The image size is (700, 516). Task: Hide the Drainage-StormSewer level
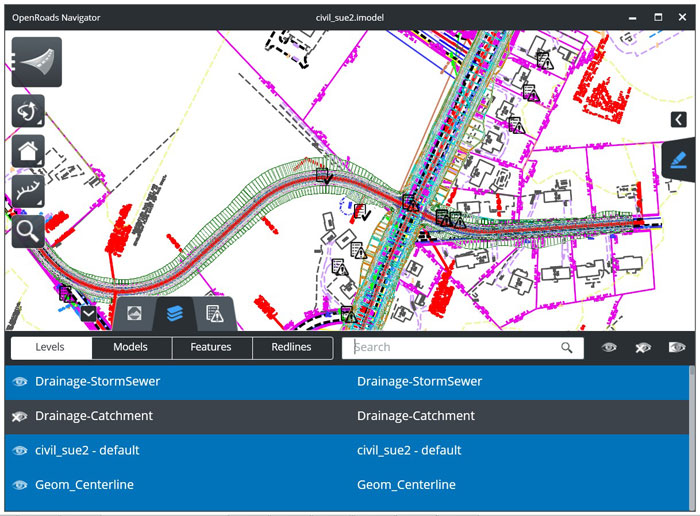point(20,382)
